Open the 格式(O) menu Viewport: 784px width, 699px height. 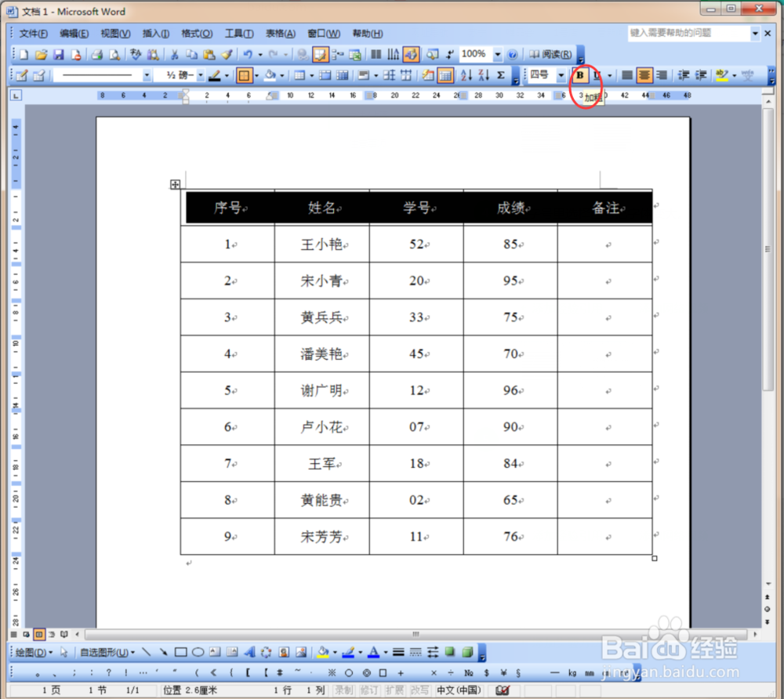(x=196, y=33)
